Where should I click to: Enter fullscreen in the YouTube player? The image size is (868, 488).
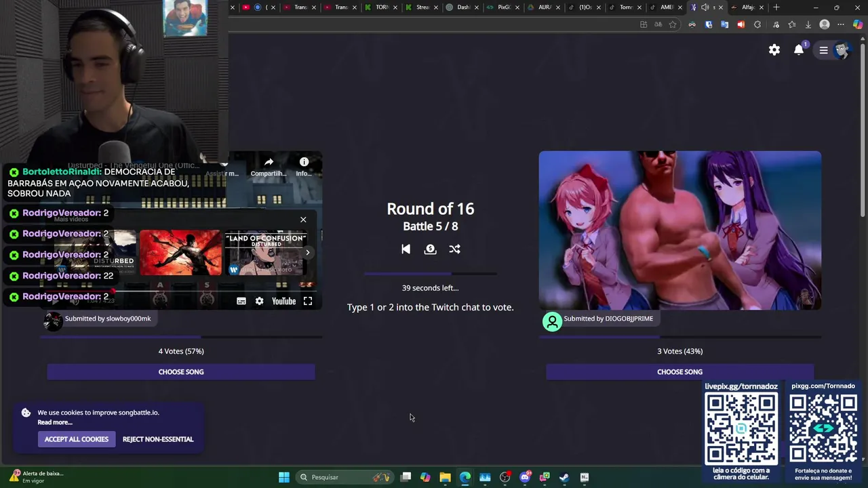pos(308,301)
